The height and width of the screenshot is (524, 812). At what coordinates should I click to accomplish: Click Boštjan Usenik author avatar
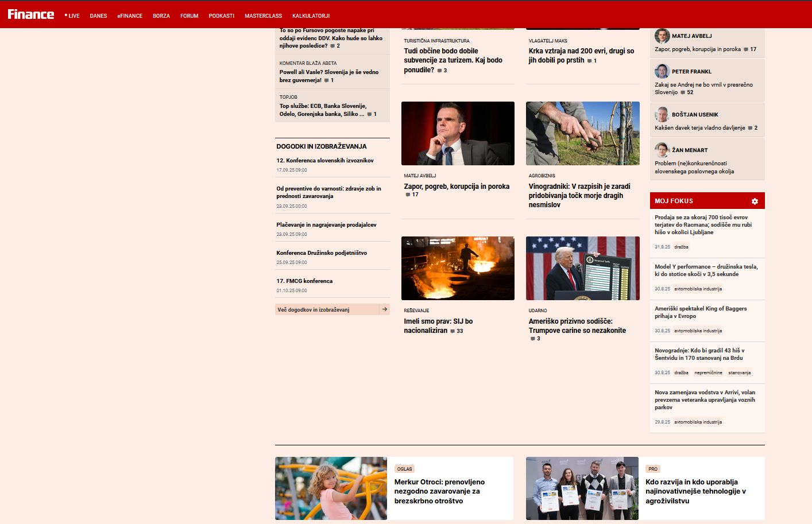pos(662,114)
